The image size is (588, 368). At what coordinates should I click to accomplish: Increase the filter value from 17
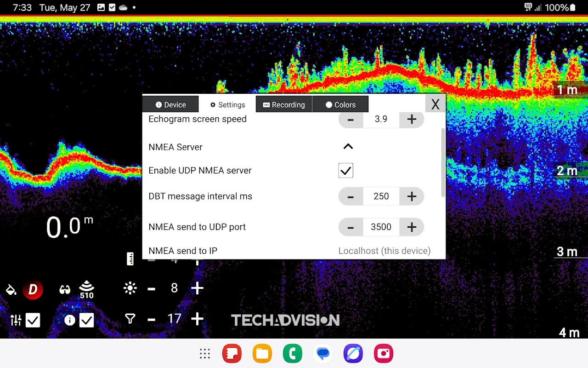click(197, 319)
